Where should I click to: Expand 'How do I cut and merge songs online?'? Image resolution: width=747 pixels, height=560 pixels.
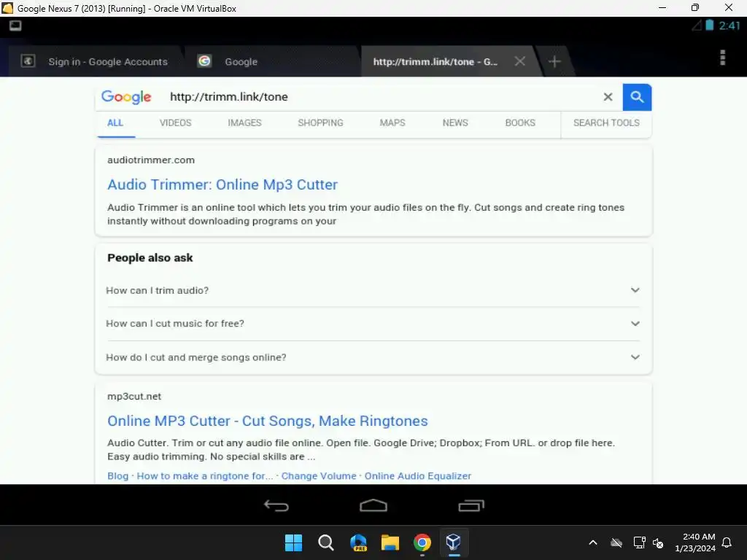coord(373,357)
